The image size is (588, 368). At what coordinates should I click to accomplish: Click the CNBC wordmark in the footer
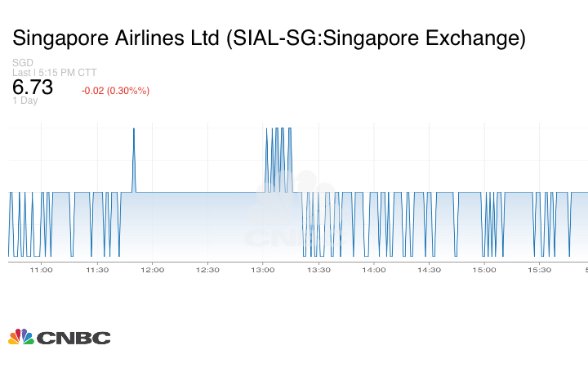point(73,338)
